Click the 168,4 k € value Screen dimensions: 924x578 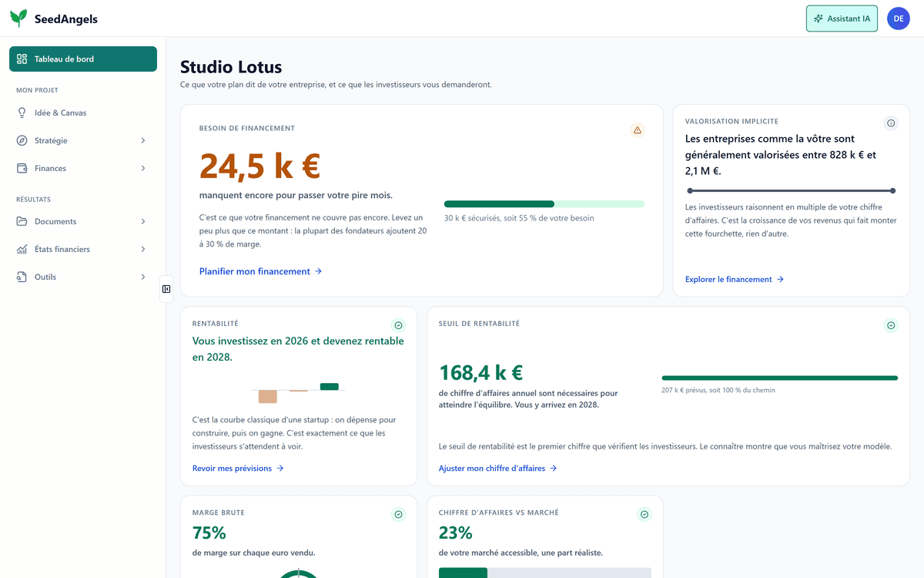pyautogui.click(x=481, y=373)
